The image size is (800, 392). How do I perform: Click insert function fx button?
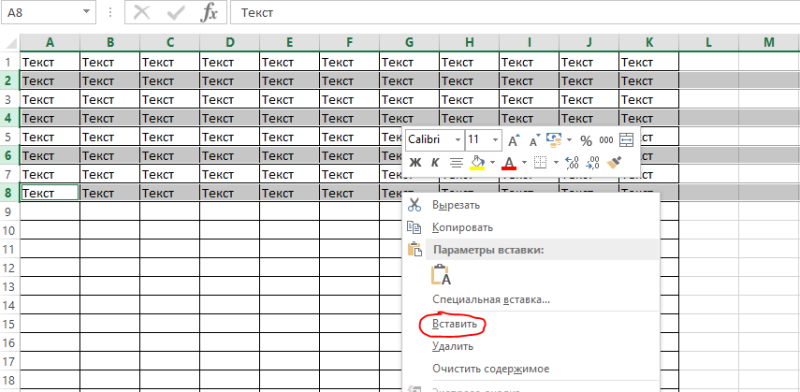(x=208, y=13)
